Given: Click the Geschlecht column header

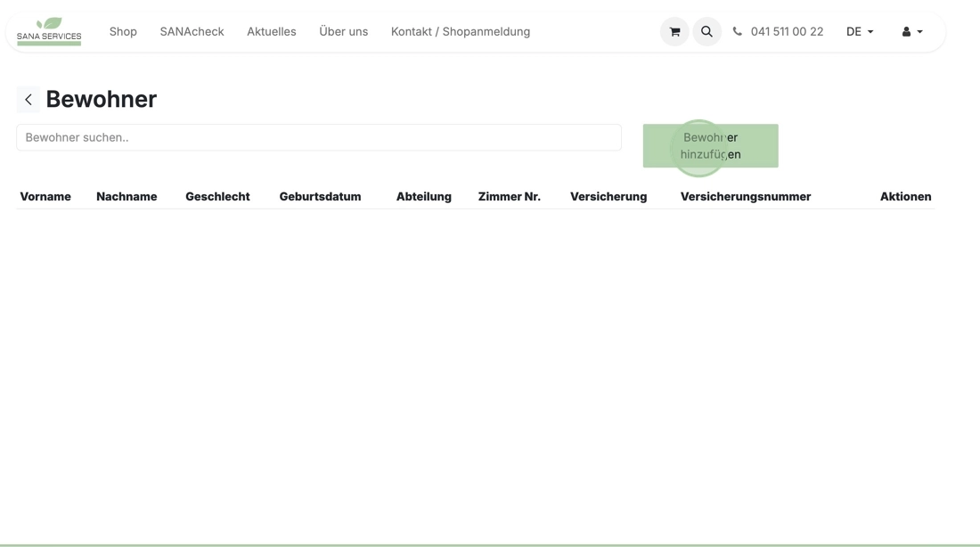Looking at the screenshot, I should click(217, 196).
